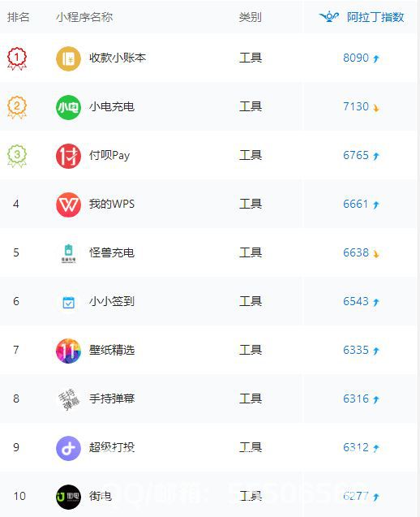Click the 7130 index downward arrow
420x517 pixels.
[x=376, y=108]
